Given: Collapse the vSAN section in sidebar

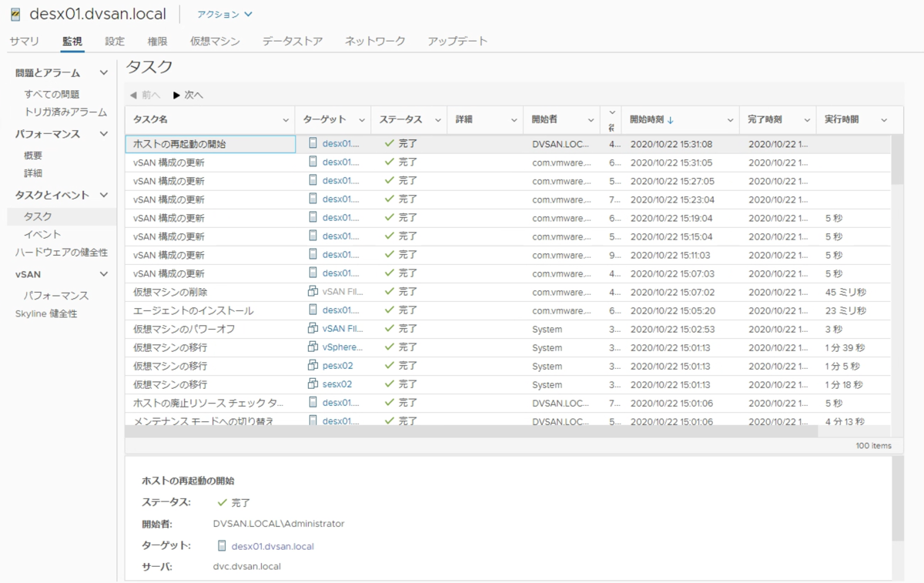Looking at the screenshot, I should pos(104,273).
